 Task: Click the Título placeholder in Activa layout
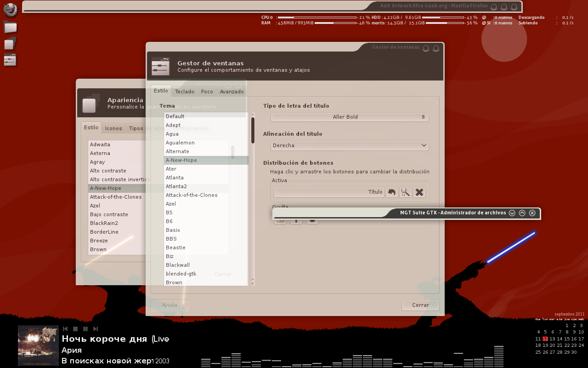(329, 192)
